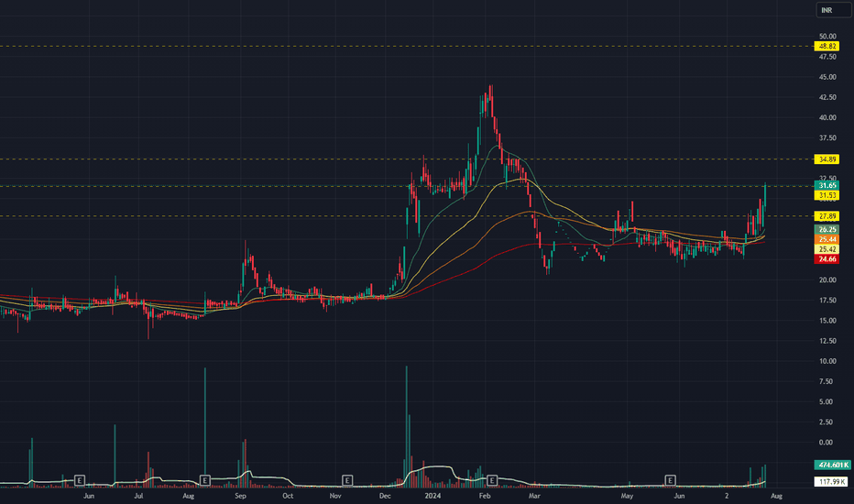Select the red 24.66 moving average label

[x=827, y=259]
